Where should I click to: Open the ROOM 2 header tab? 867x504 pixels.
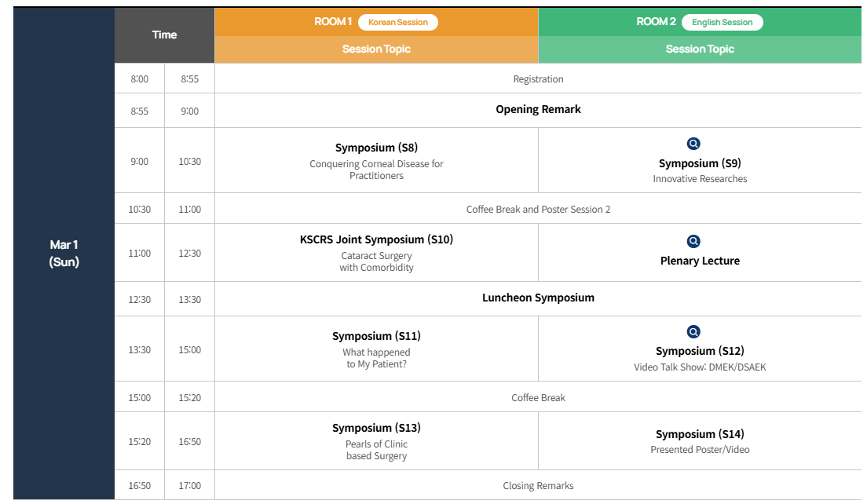pyautogui.click(x=656, y=22)
